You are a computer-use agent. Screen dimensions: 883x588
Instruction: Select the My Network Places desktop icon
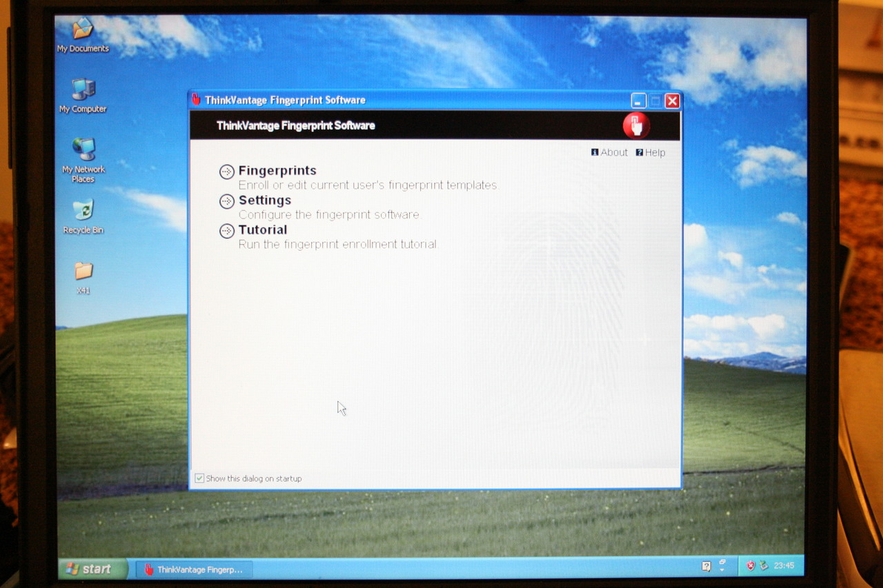point(83,160)
